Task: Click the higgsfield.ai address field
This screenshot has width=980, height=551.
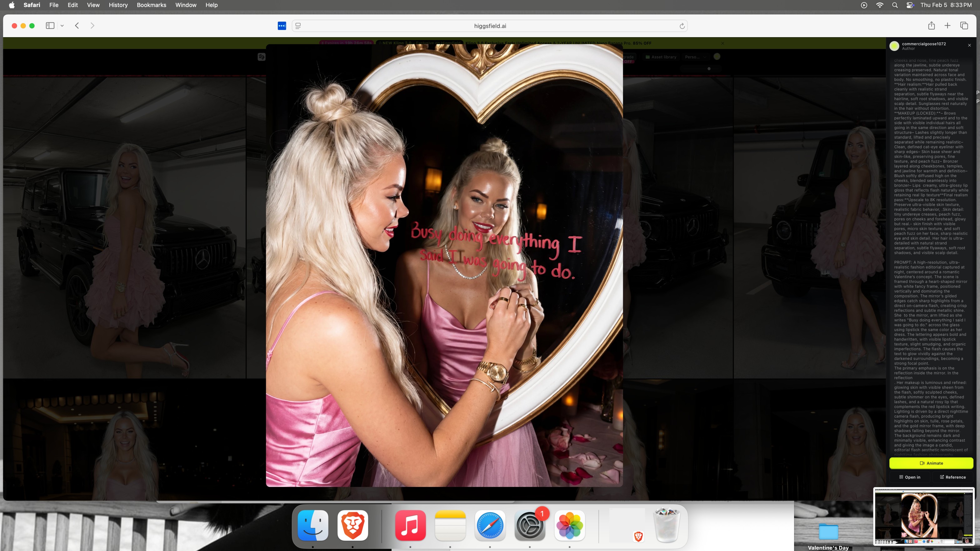Action: coord(490,26)
